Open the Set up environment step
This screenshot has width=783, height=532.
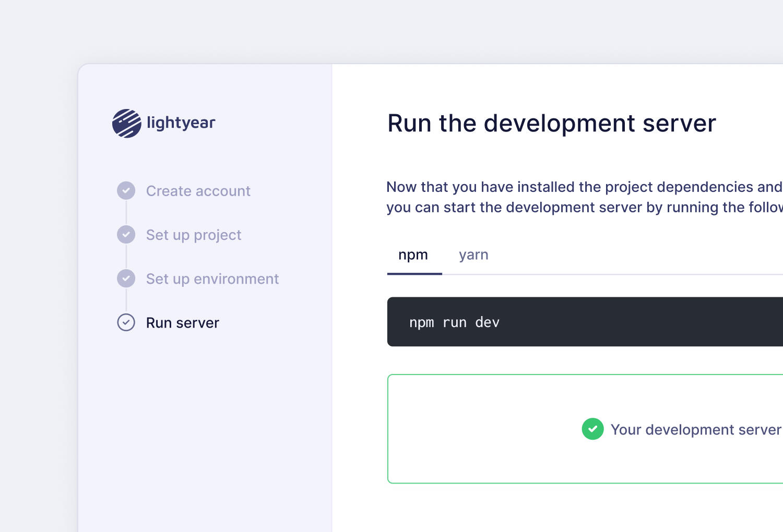pyautogui.click(x=212, y=279)
